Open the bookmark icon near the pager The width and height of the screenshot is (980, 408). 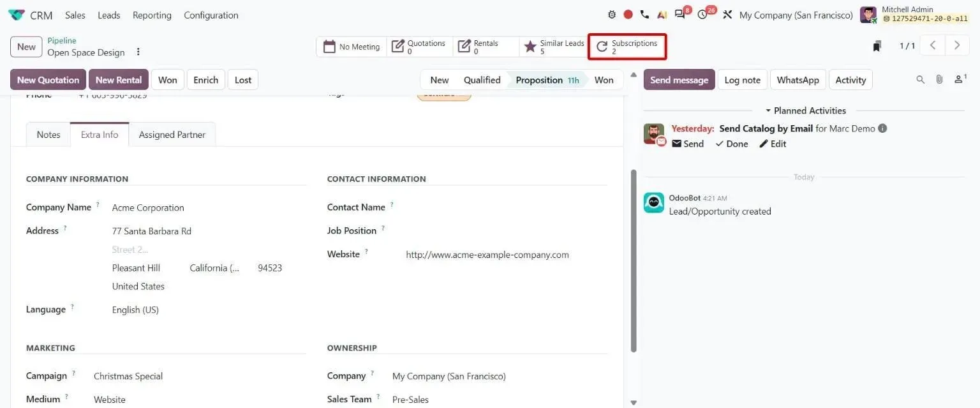coord(877,46)
